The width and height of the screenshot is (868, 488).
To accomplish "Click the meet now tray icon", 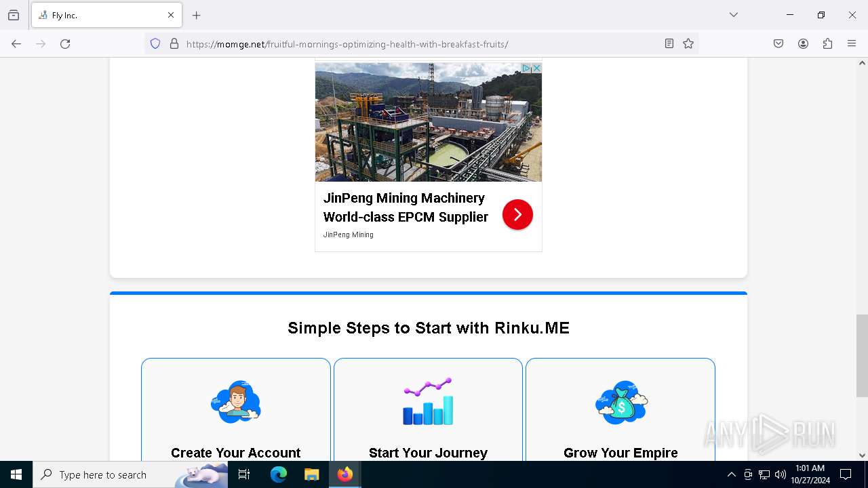I will [748, 474].
